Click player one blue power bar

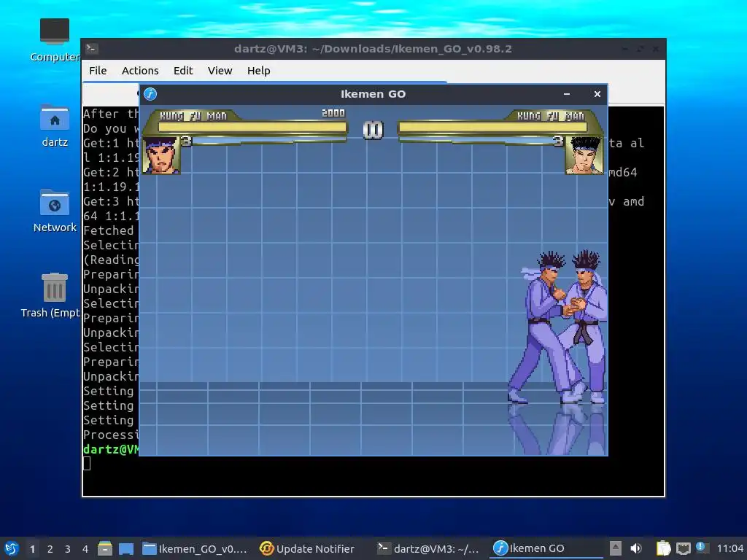pyautogui.click(x=269, y=141)
